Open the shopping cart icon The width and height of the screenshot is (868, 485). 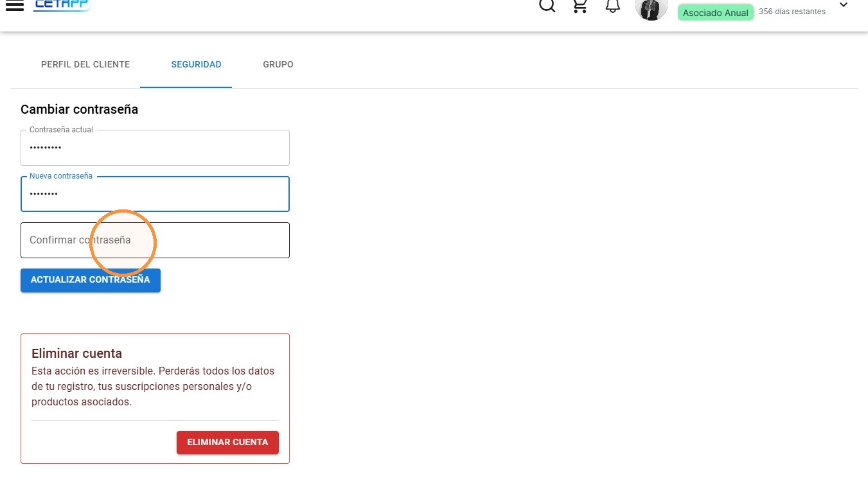[580, 6]
